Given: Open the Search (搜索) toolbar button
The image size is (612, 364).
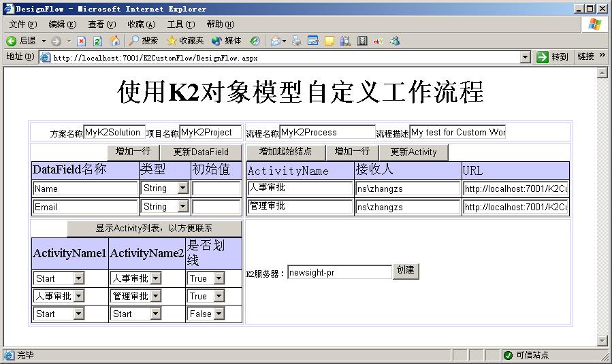Looking at the screenshot, I should click(144, 41).
